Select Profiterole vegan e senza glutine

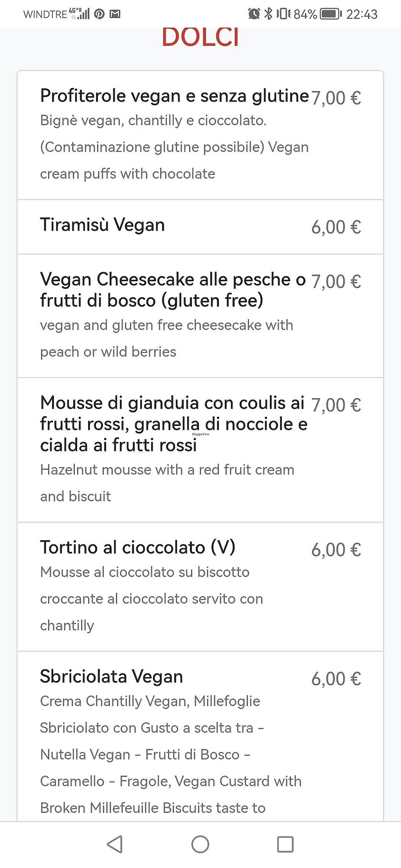174,96
